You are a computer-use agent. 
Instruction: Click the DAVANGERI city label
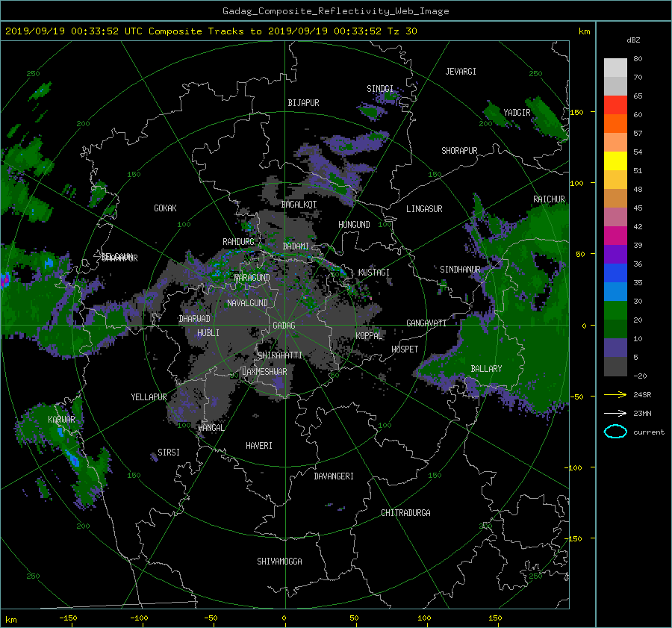click(x=334, y=476)
